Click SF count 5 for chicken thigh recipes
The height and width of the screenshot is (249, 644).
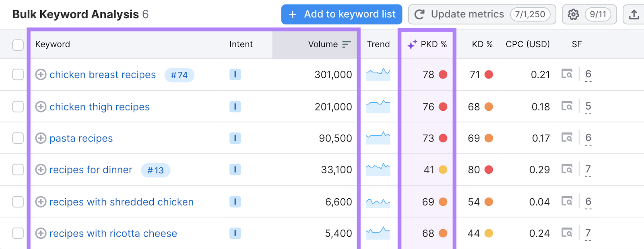tap(588, 107)
